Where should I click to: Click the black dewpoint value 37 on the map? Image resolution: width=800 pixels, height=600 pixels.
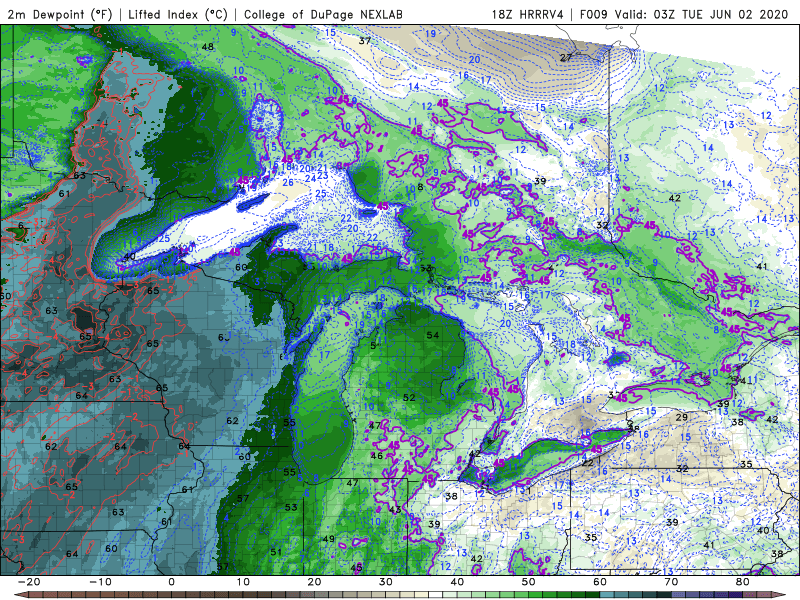(365, 40)
